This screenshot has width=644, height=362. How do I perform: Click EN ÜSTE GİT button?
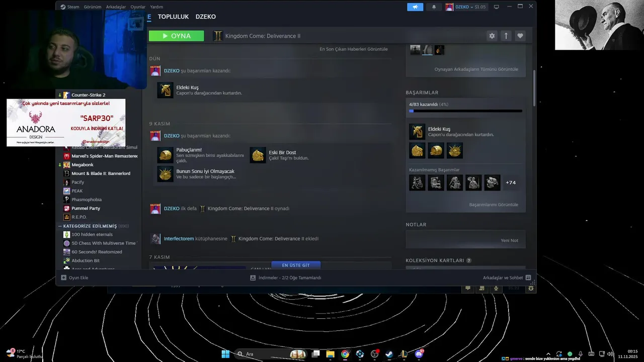[x=296, y=265]
